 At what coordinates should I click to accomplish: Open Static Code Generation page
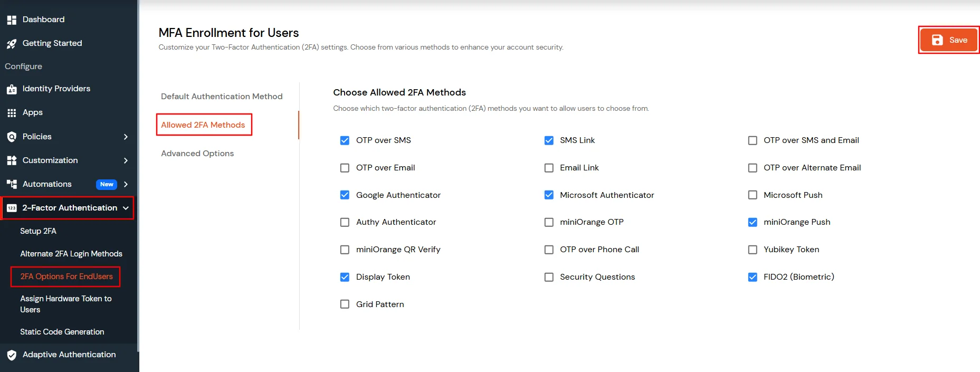pos(62,332)
